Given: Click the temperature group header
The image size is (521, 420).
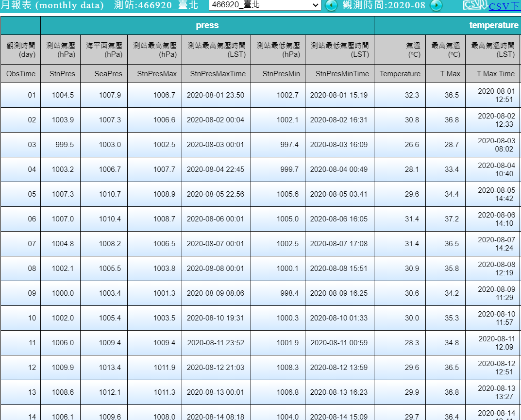Looking at the screenshot, I should pos(493,25).
